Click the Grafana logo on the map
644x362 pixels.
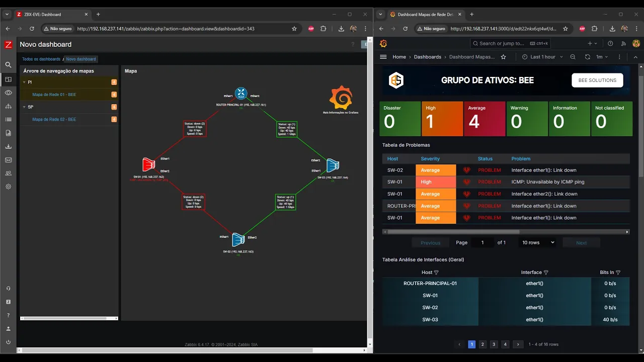pyautogui.click(x=341, y=98)
